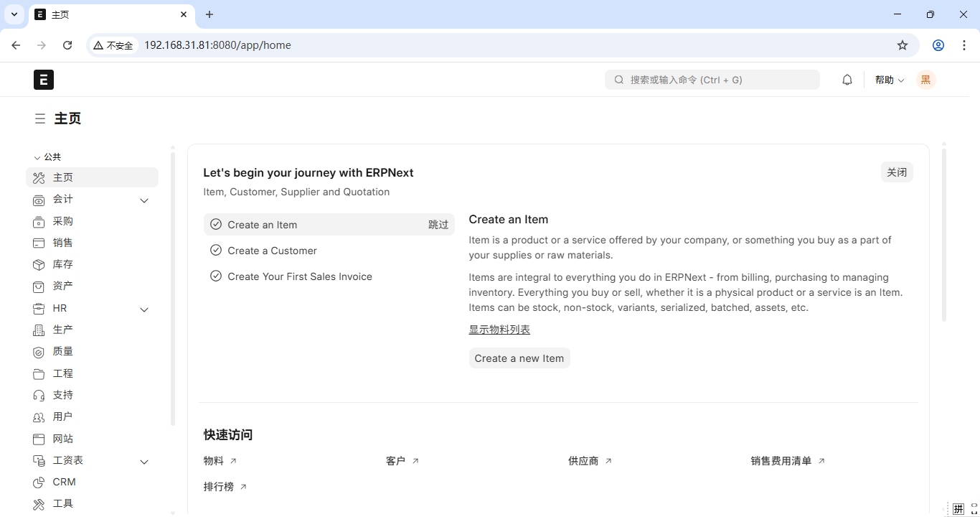
Task: Open the 帮助 dropdown menu
Action: (890, 80)
